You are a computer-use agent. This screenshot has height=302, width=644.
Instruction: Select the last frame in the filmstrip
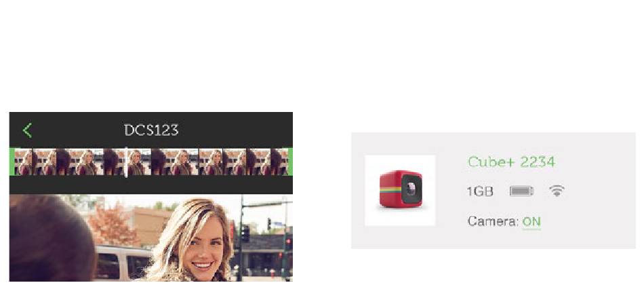point(279,162)
